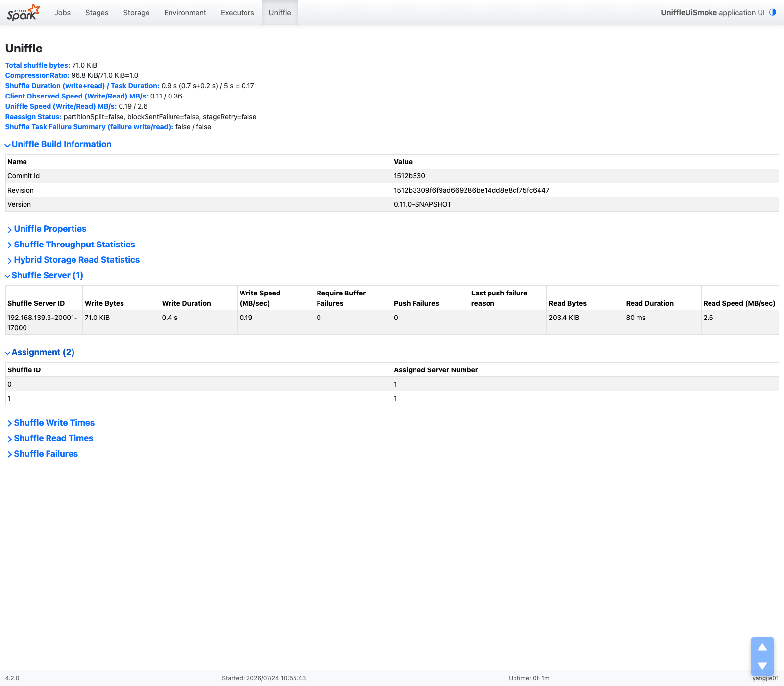Collapse the Assignment (2) section
Image resolution: width=784 pixels, height=686 pixels.
pos(40,352)
